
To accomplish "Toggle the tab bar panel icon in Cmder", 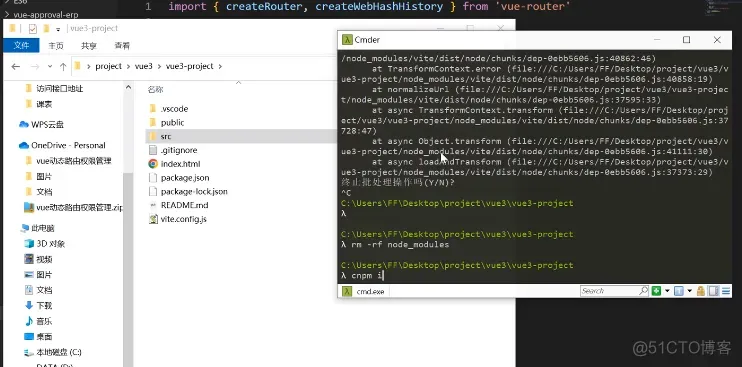I will click(x=714, y=291).
